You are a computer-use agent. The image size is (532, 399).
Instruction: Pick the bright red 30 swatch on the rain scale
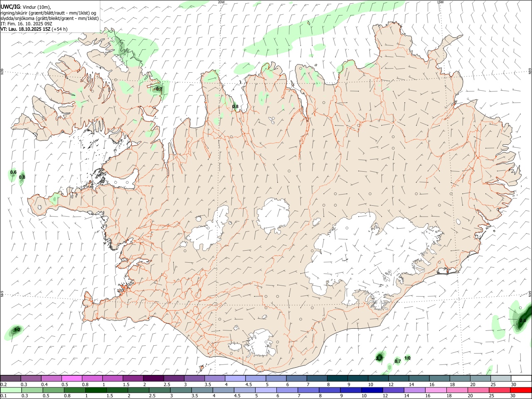[521, 390]
